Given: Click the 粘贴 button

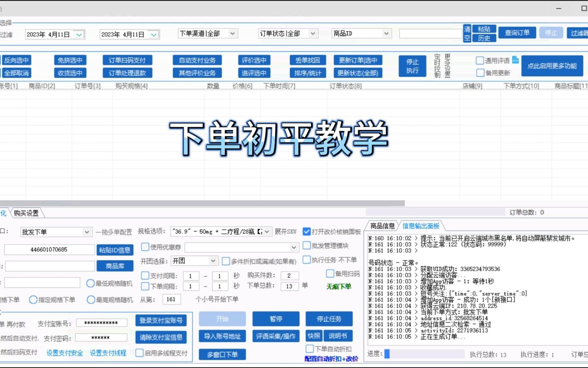Looking at the screenshot, I should tap(484, 29).
